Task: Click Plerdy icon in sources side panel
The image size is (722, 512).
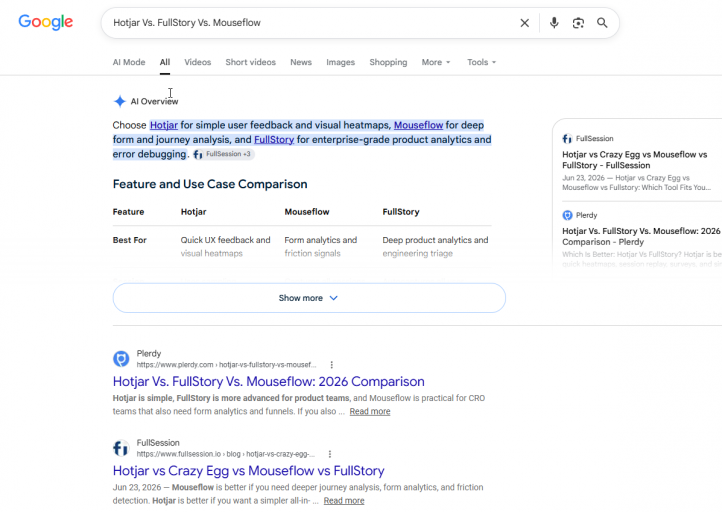Action: (567, 215)
